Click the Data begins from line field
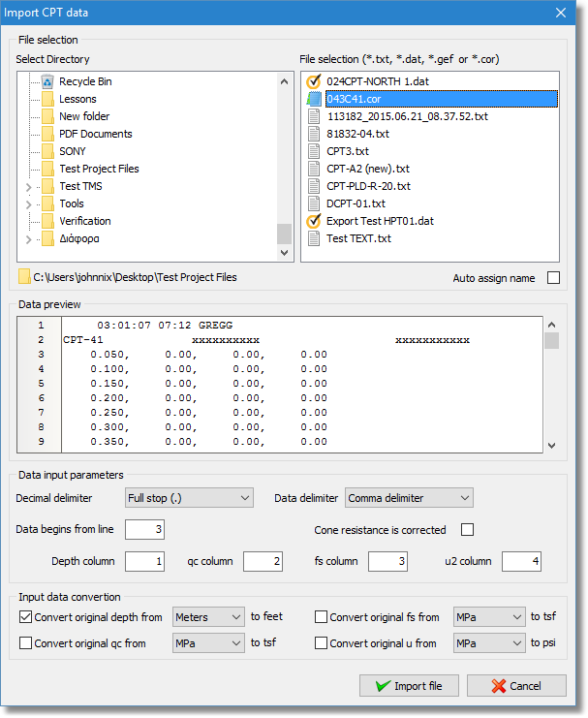 click(x=144, y=530)
